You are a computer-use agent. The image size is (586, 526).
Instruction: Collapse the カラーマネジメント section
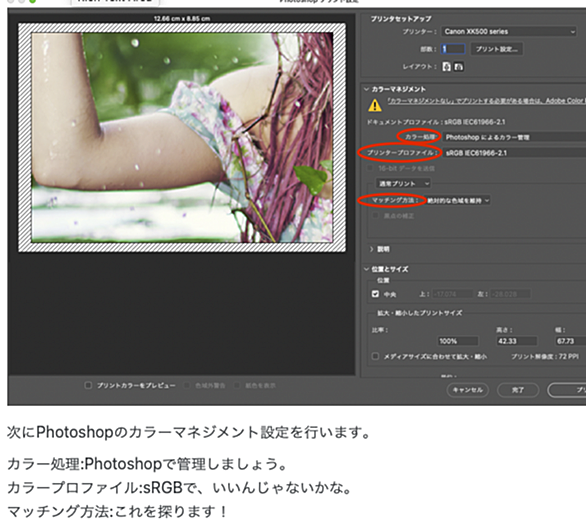coord(366,89)
